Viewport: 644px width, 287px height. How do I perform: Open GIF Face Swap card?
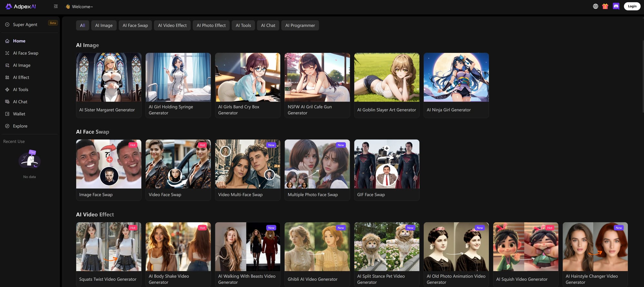click(387, 170)
